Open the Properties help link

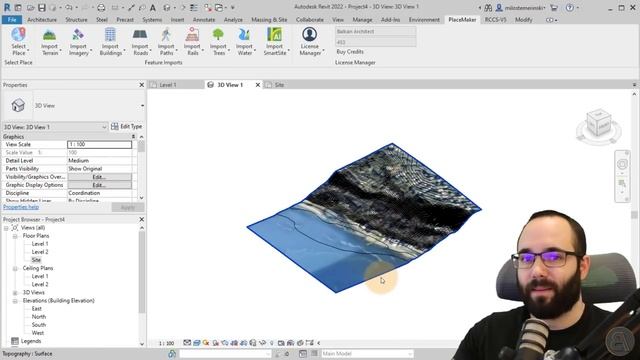(21, 207)
